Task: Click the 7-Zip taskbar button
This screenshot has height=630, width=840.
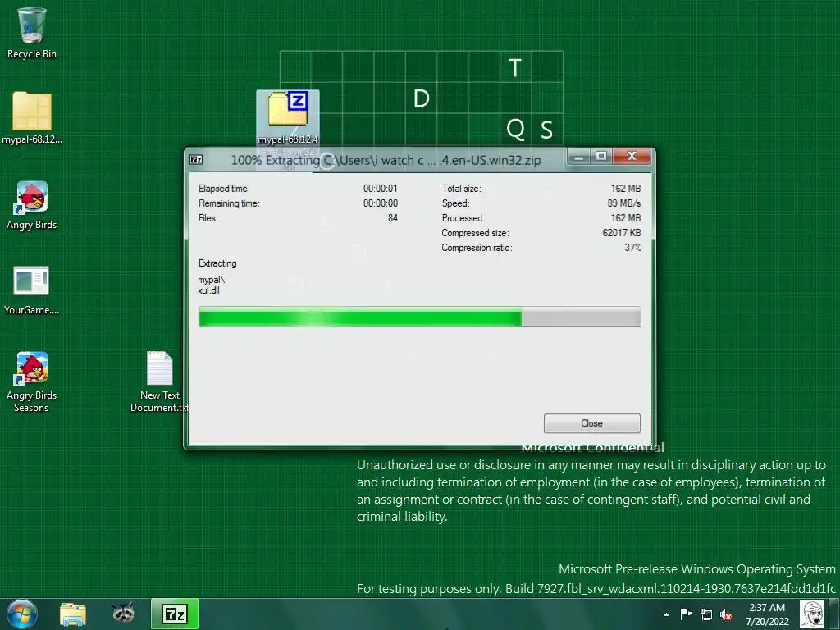Action: pyautogui.click(x=175, y=614)
